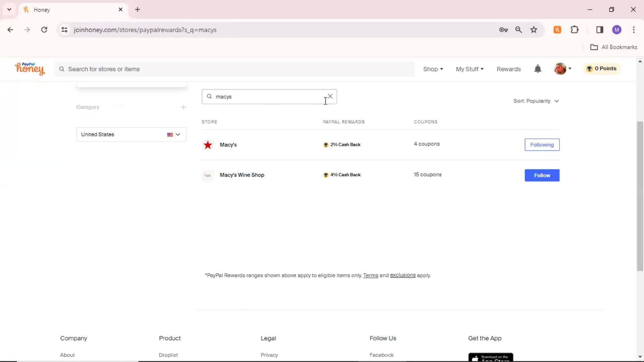Click 2% Cash Back for Macy's
The height and width of the screenshot is (362, 644).
click(x=342, y=144)
